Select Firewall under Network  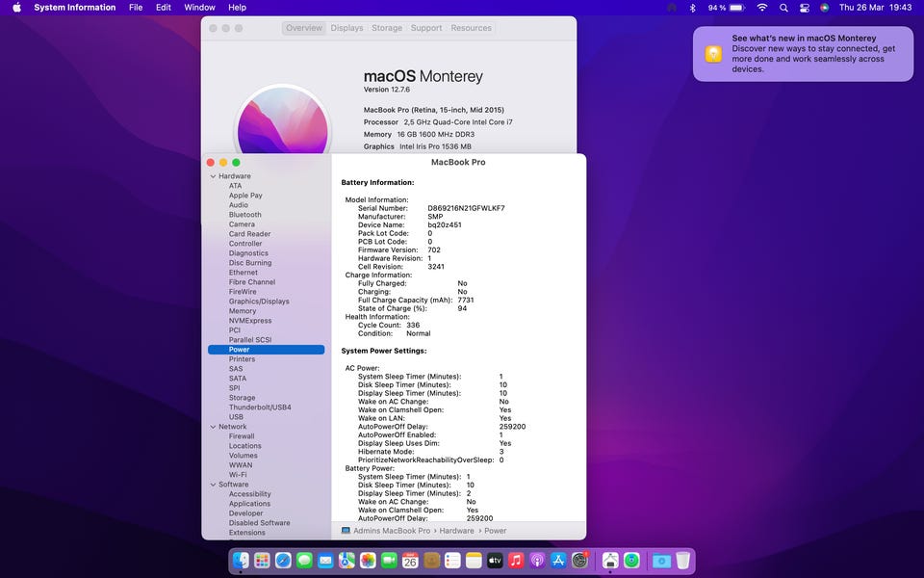pos(242,436)
